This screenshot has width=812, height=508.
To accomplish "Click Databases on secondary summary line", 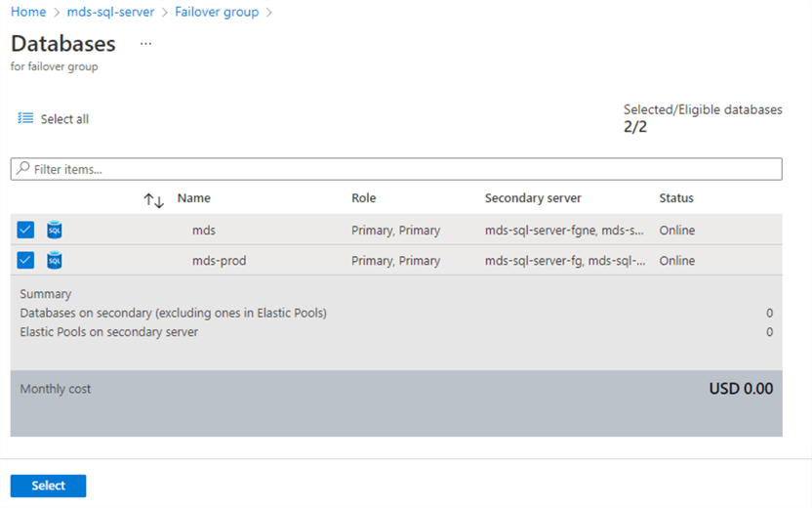I will [174, 313].
